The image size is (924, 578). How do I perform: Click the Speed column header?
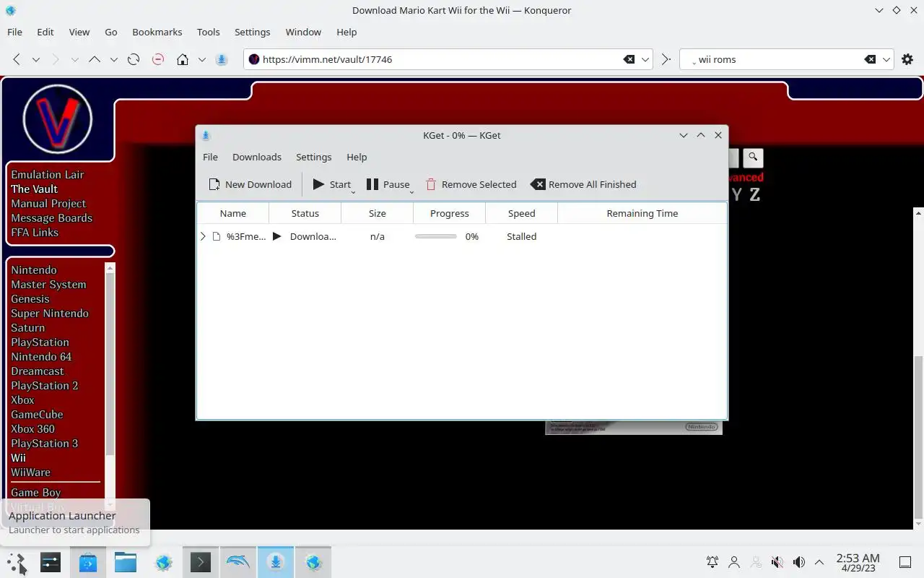[522, 213]
